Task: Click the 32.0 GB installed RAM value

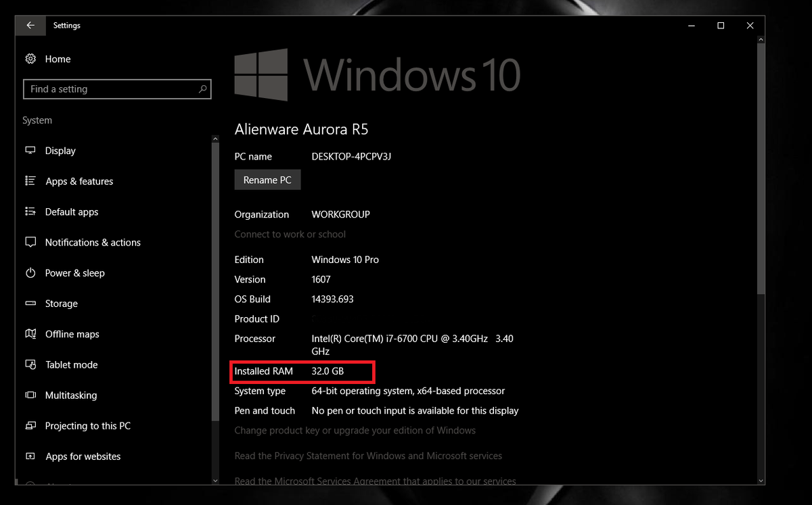Action: 328,371
